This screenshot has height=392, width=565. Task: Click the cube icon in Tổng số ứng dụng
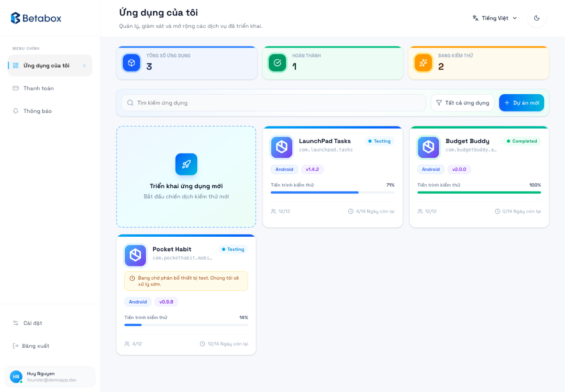(131, 63)
